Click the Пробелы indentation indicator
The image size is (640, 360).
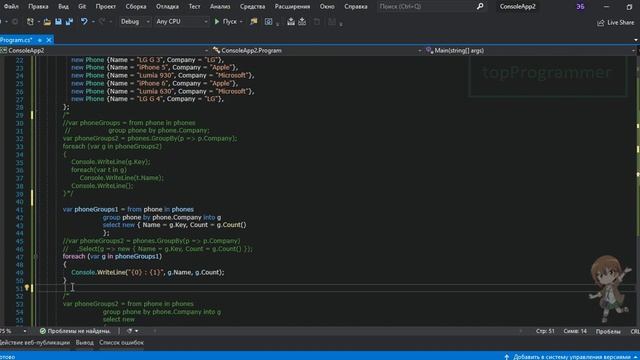point(608,331)
